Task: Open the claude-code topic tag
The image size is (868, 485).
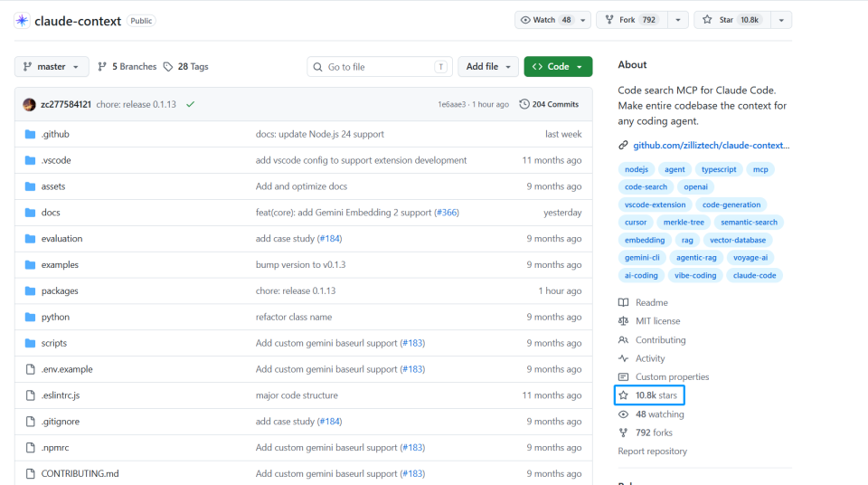Action: pos(754,275)
